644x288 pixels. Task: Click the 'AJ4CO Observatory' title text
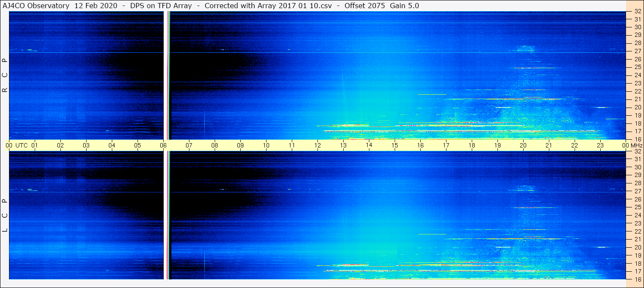click(36, 6)
